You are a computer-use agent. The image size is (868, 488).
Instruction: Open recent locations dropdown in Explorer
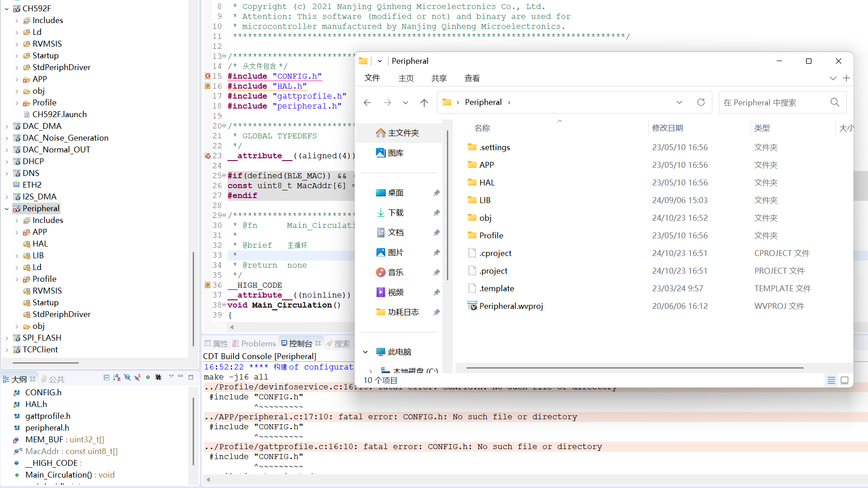[x=406, y=103]
